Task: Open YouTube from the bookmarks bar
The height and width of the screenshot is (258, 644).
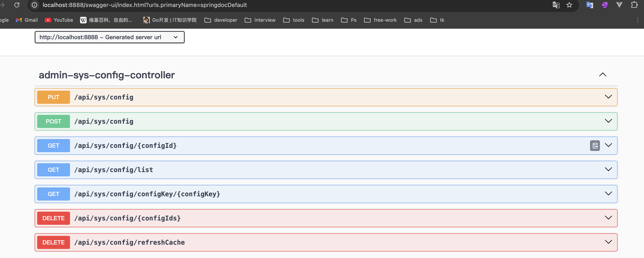Action: point(58,20)
